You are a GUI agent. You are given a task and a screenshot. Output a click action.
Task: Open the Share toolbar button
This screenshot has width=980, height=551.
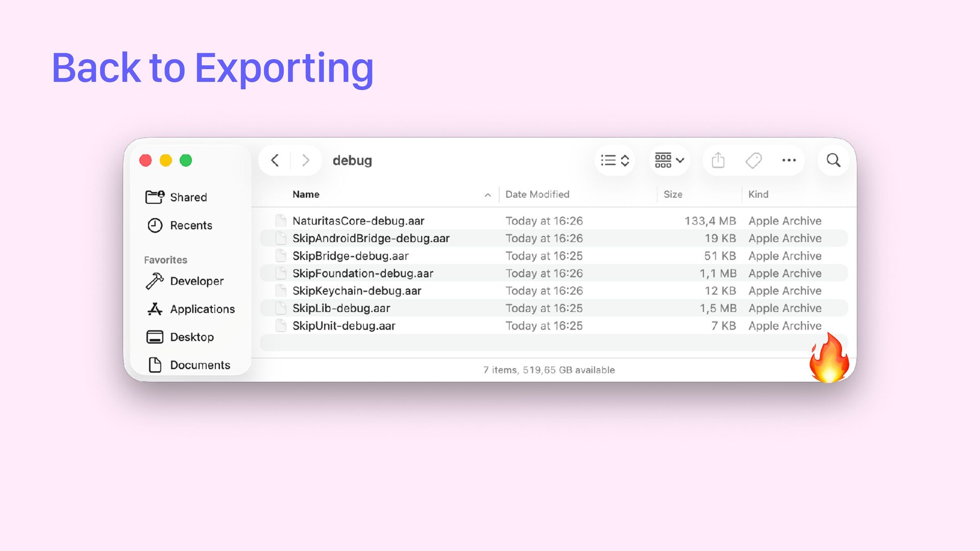click(718, 160)
